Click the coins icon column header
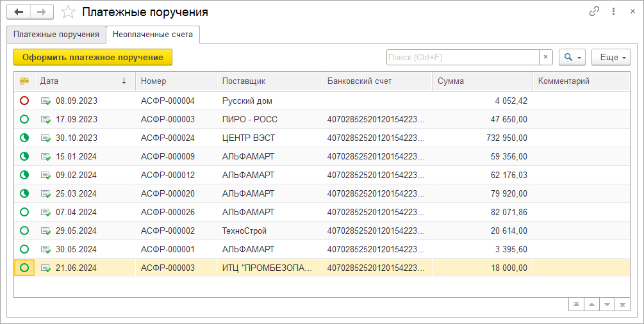644x324 pixels. pos(24,81)
